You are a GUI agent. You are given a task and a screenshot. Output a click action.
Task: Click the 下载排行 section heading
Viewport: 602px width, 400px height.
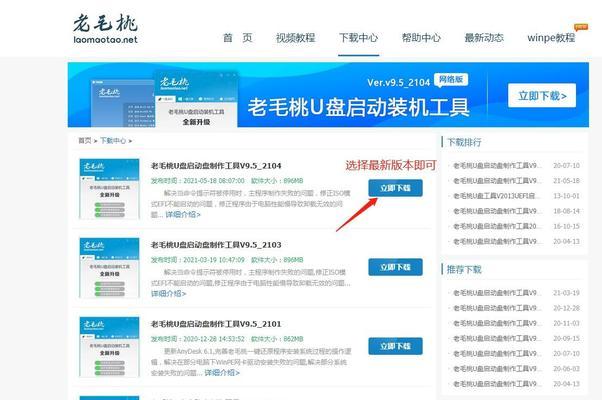tap(464, 142)
